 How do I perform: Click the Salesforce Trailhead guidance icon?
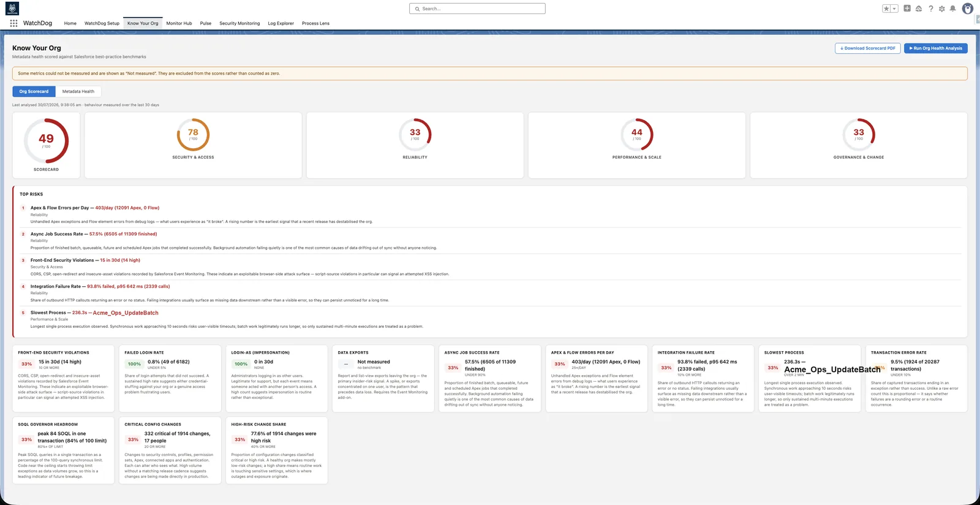(919, 9)
